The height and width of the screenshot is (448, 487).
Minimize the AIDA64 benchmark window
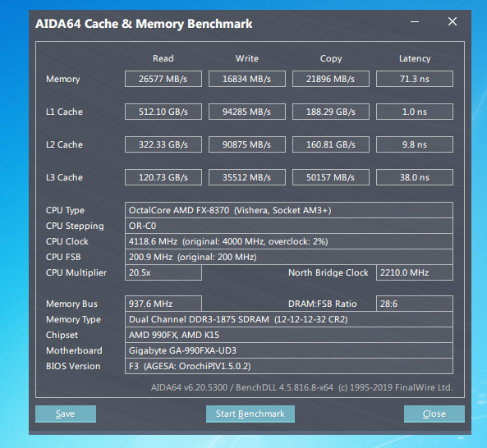pos(415,21)
